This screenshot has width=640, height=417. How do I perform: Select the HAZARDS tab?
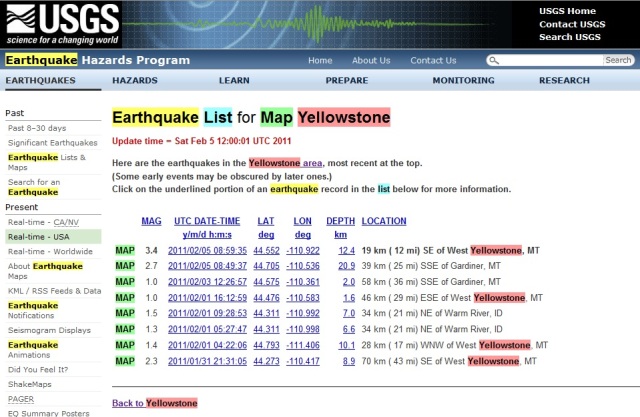135,80
